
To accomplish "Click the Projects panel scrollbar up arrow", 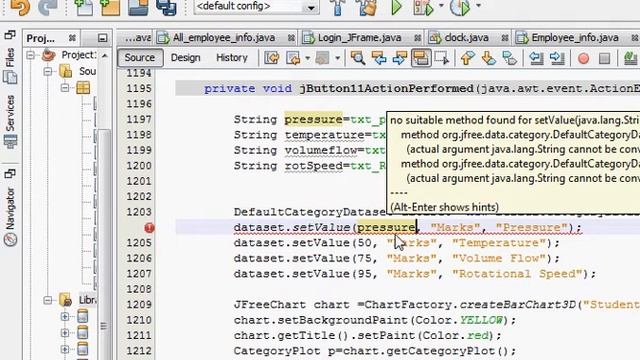I will pyautogui.click(x=105, y=55).
